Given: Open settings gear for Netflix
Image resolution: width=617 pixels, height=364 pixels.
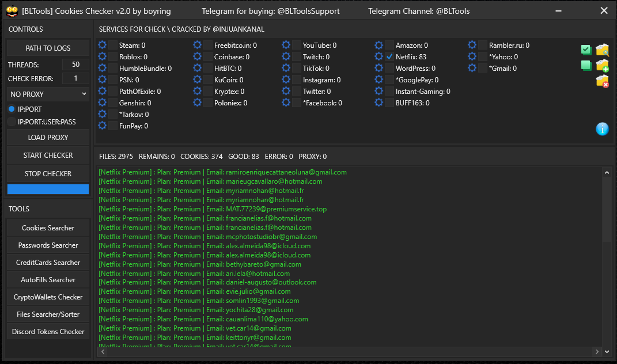Looking at the screenshot, I should point(378,56).
